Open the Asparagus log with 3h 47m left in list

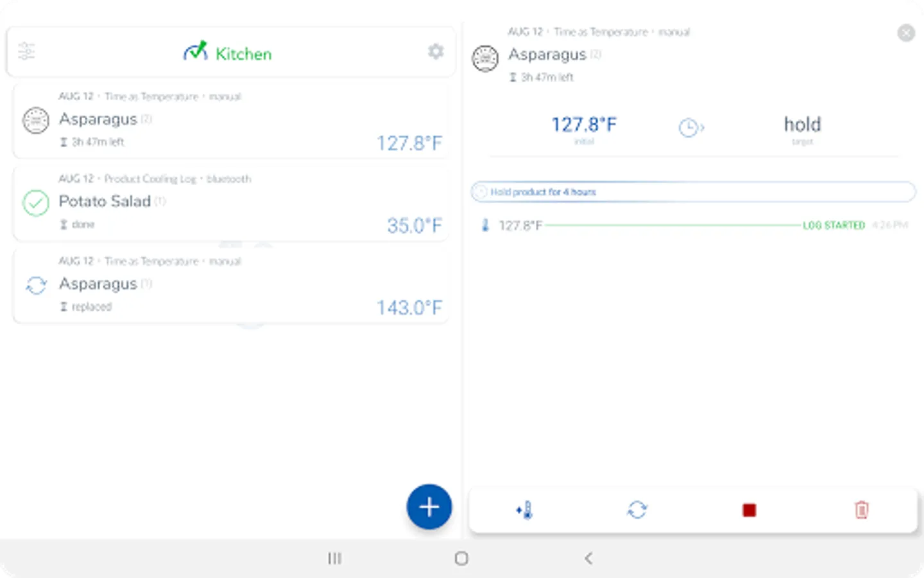[231, 121]
